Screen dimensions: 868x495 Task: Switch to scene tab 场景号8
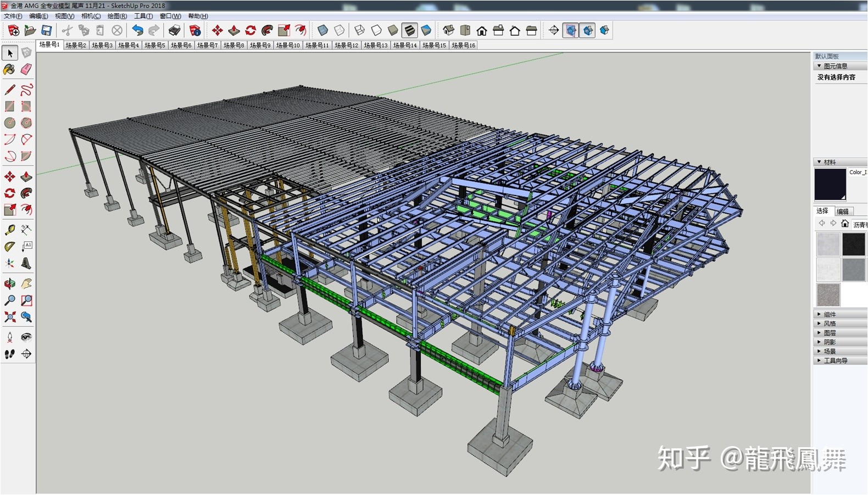[233, 45]
